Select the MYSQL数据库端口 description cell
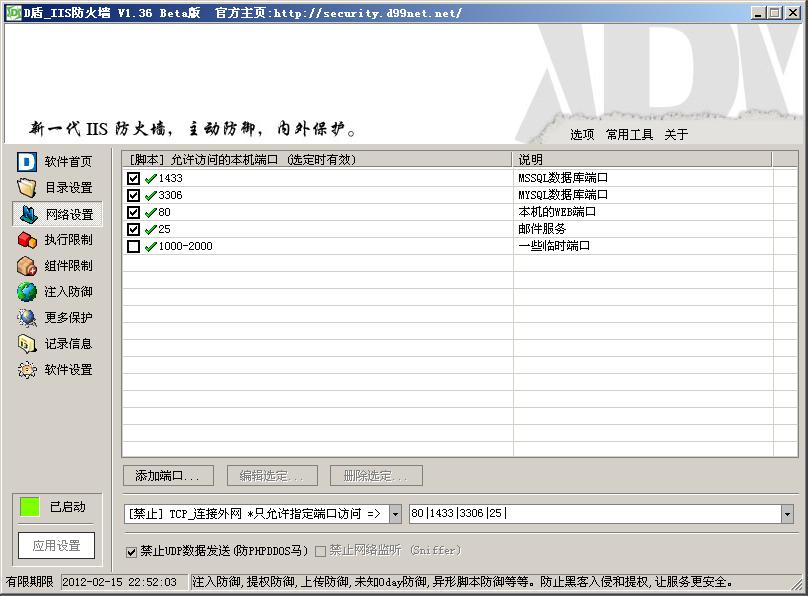Viewport: 808px width, 596px height. coord(563,195)
